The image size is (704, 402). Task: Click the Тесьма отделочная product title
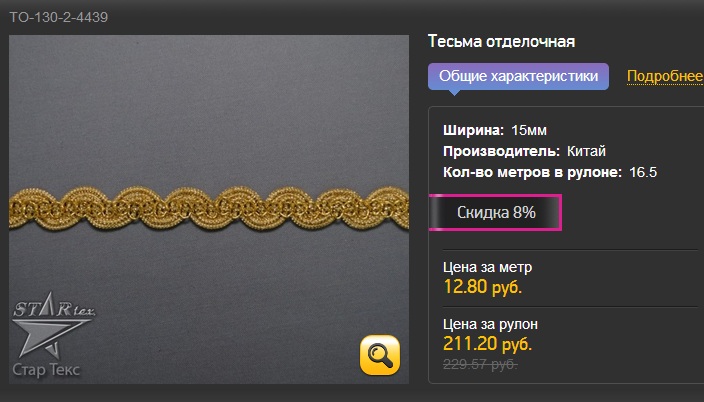pos(501,41)
